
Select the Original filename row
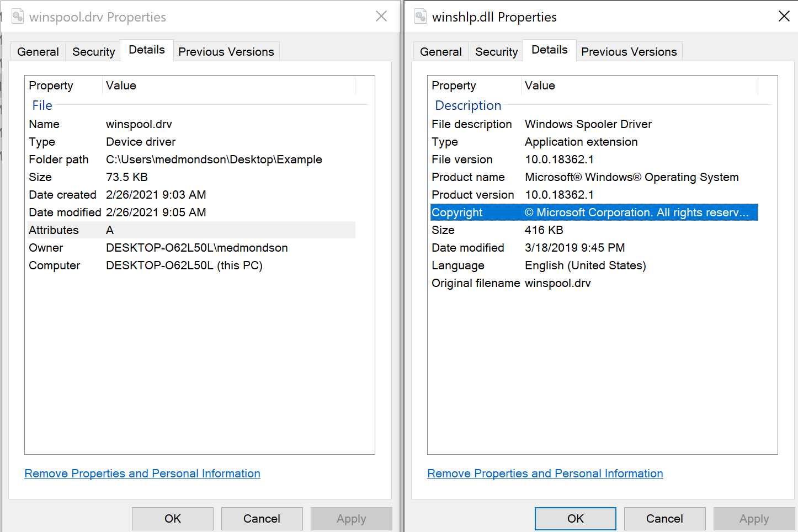[x=594, y=283]
